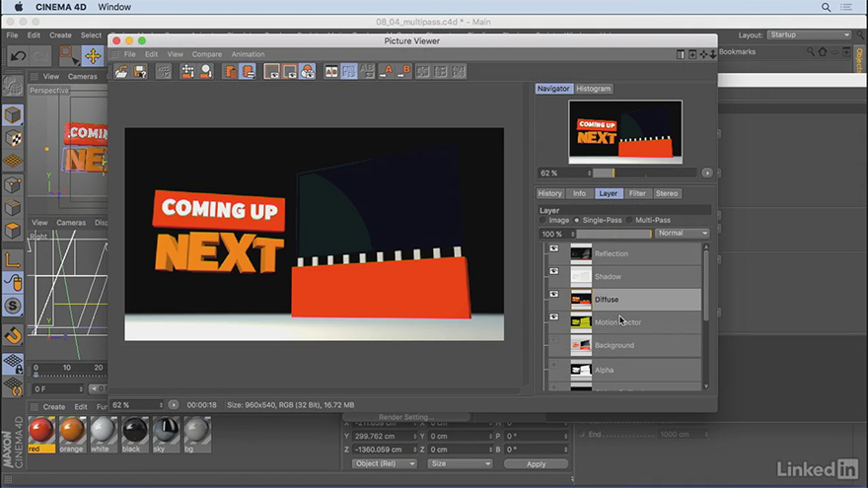
Task: Open the Object (Rel) dropdown
Action: [x=384, y=463]
